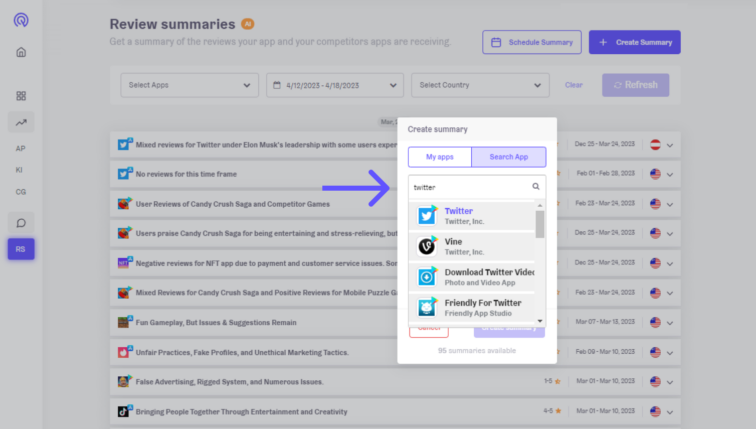Viewport: 756px width, 429px height.
Task: Click the calendar icon in the date range field
Action: click(x=277, y=85)
